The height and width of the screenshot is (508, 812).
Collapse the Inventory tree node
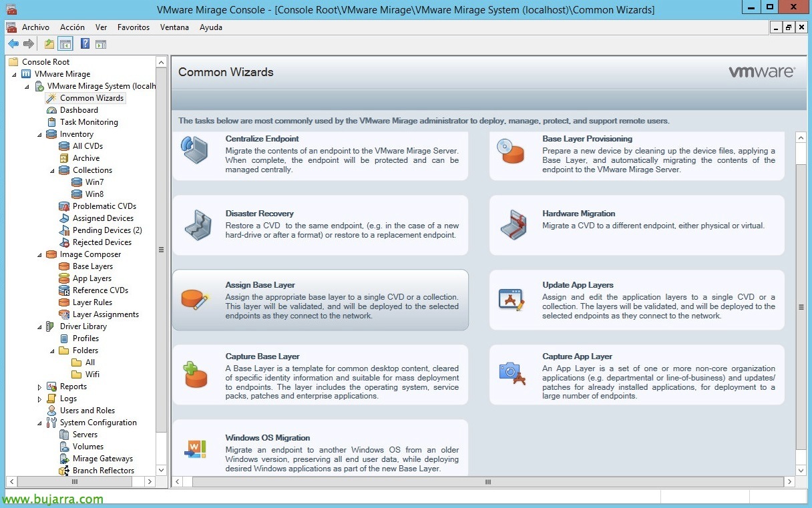[40, 134]
